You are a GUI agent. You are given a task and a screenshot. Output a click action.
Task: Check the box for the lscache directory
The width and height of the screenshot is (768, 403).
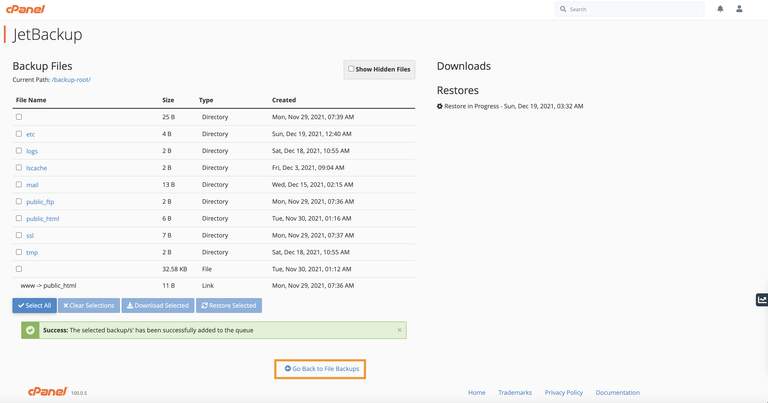pyautogui.click(x=19, y=167)
